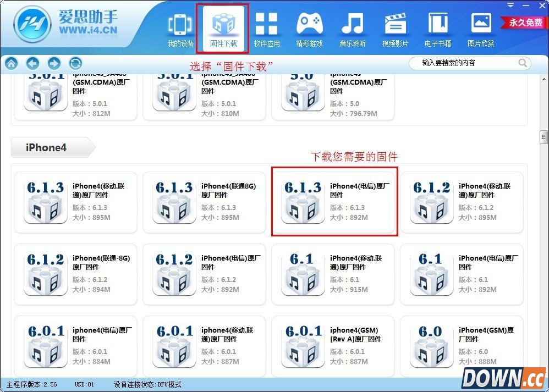Refresh the firmware list
Image resolution: width=549 pixels, height=392 pixels.
click(x=75, y=63)
